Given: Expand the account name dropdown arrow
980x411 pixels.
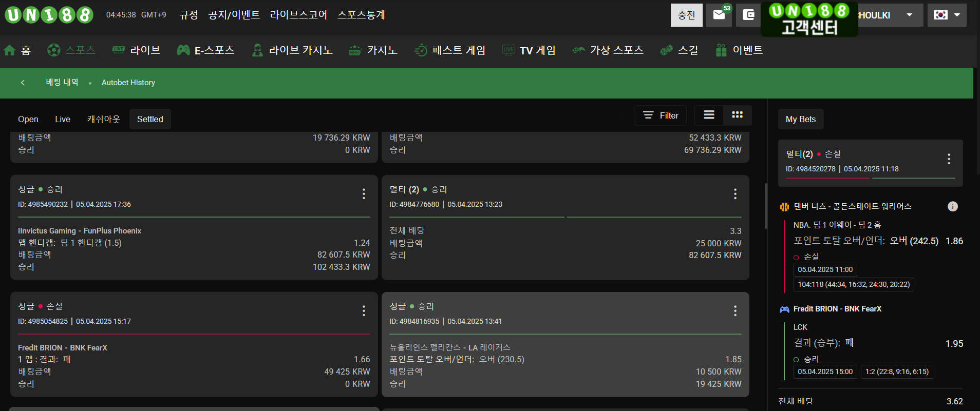Looking at the screenshot, I should 909,15.
